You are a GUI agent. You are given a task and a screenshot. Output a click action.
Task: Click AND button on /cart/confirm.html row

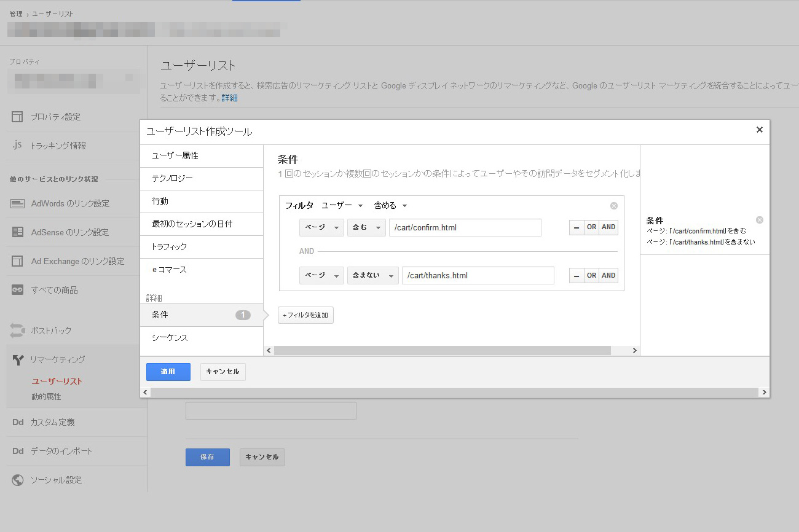point(608,227)
